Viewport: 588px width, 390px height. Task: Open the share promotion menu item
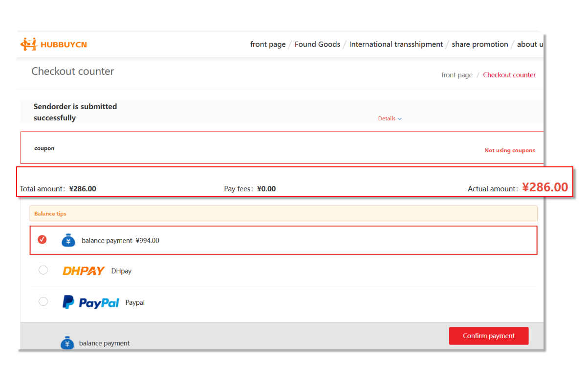coord(479,44)
